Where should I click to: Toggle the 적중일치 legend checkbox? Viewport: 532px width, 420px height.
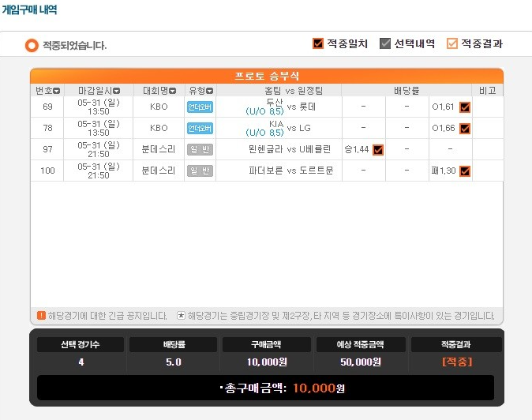(x=318, y=43)
